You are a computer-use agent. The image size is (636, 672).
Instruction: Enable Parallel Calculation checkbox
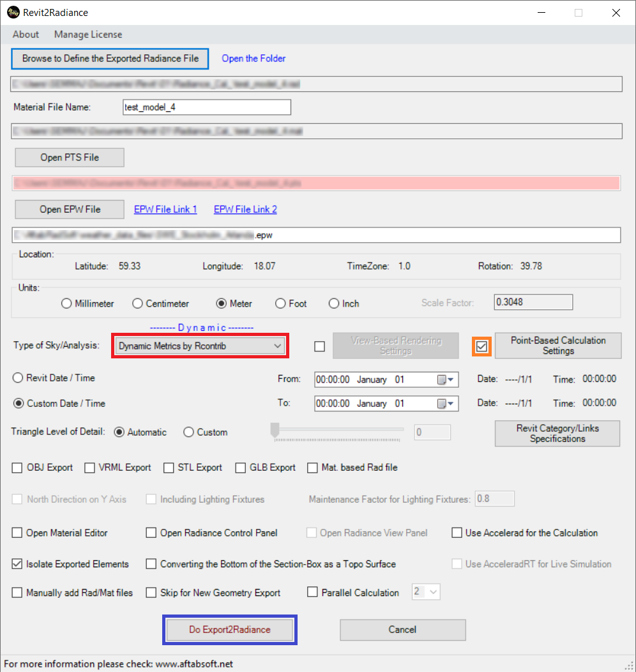click(x=313, y=592)
